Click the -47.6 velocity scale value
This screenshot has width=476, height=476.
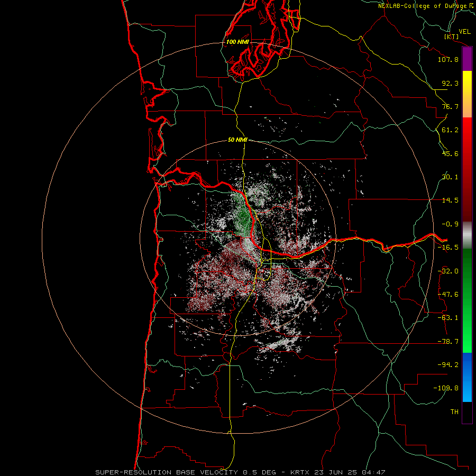click(x=448, y=295)
